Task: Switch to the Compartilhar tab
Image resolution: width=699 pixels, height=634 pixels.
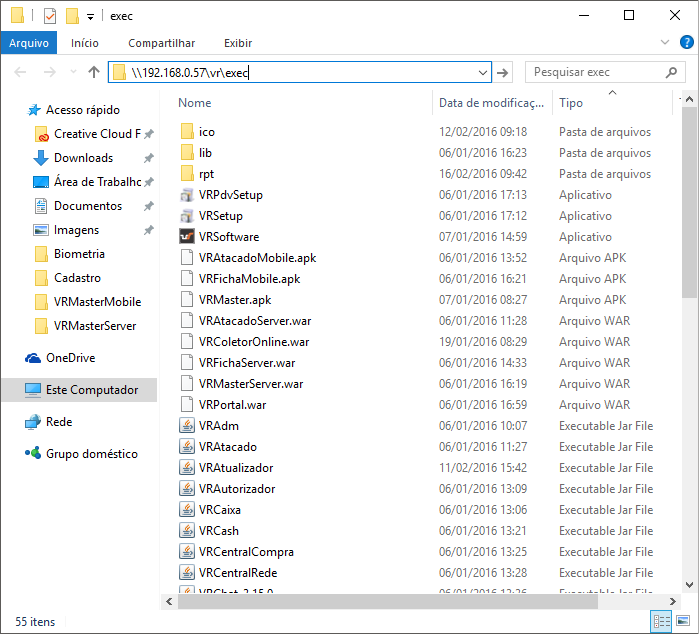Action: click(x=161, y=43)
